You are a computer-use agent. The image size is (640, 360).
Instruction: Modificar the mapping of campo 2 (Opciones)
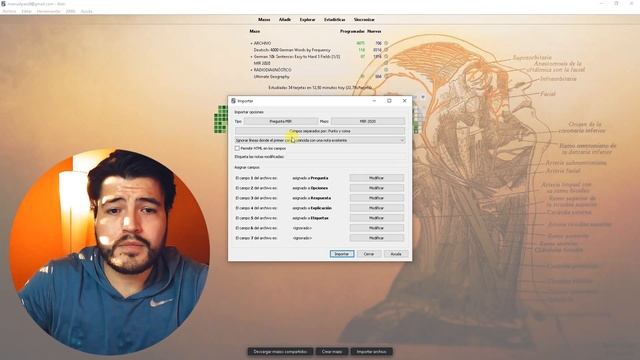click(x=376, y=188)
